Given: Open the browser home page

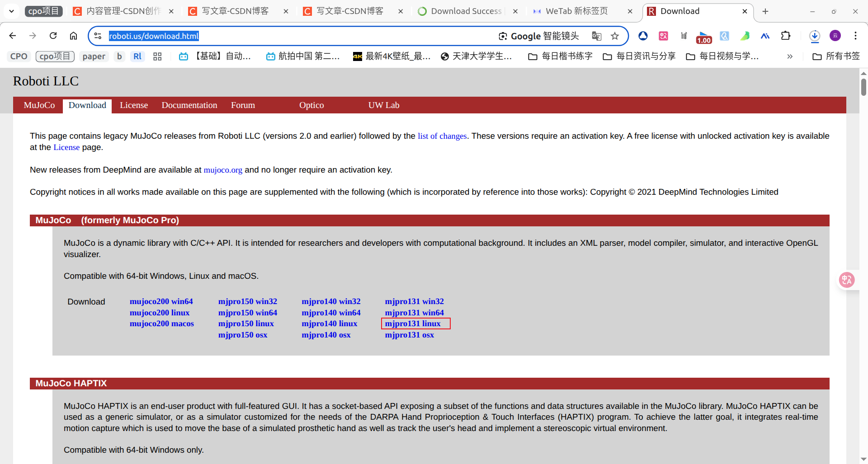Looking at the screenshot, I should (73, 36).
